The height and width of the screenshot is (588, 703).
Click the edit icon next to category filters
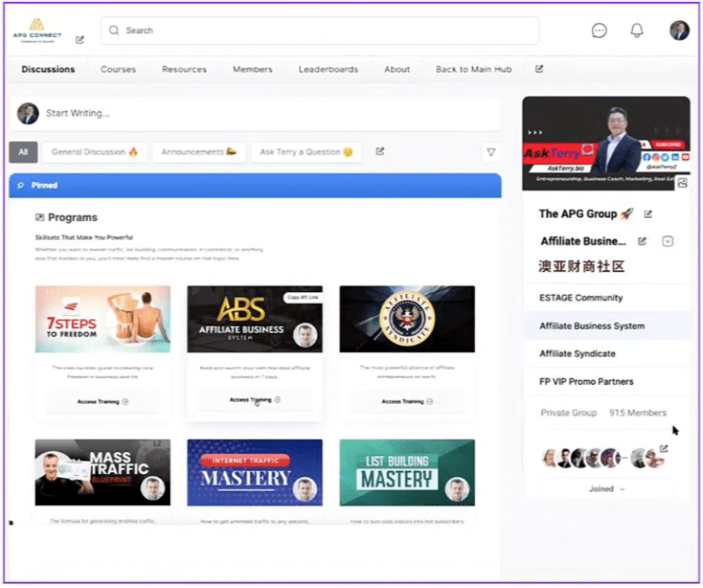[380, 151]
